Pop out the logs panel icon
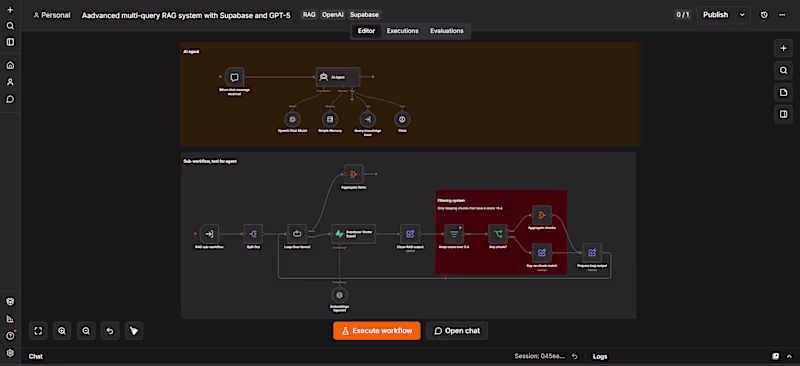 pos(776,356)
